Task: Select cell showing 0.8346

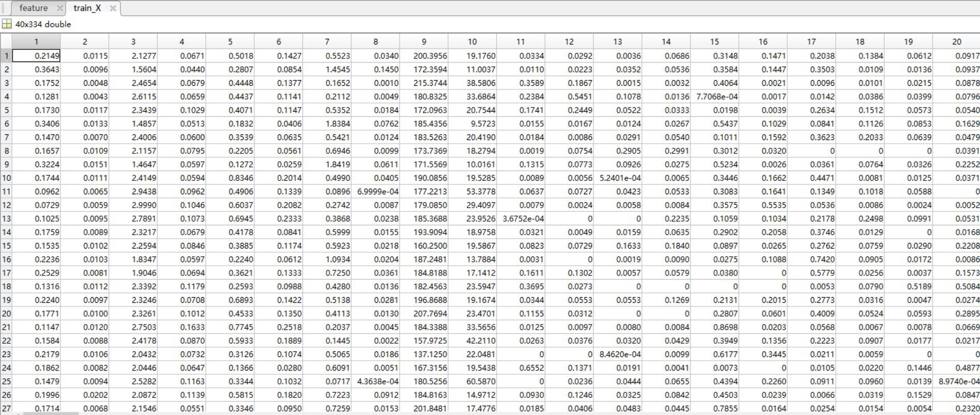Action: coord(230,178)
